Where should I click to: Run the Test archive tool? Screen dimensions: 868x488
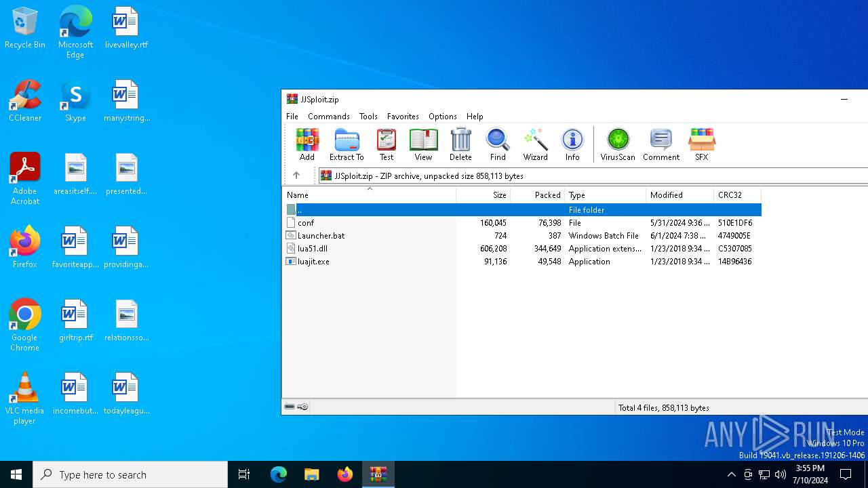pyautogui.click(x=387, y=145)
